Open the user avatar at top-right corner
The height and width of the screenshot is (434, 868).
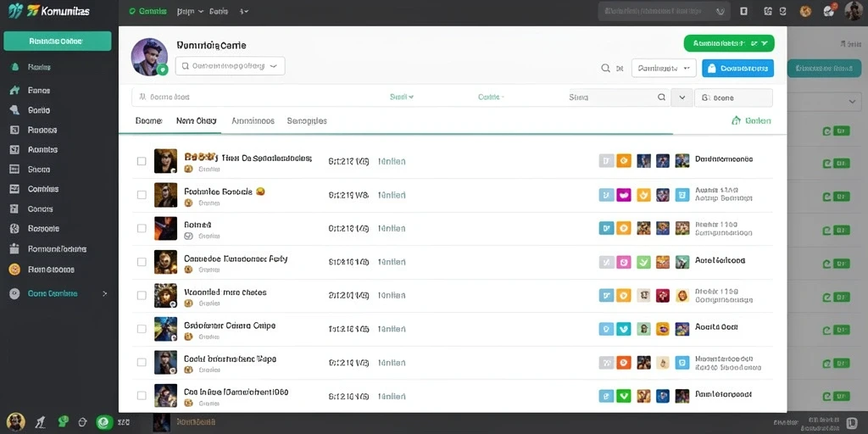click(854, 11)
